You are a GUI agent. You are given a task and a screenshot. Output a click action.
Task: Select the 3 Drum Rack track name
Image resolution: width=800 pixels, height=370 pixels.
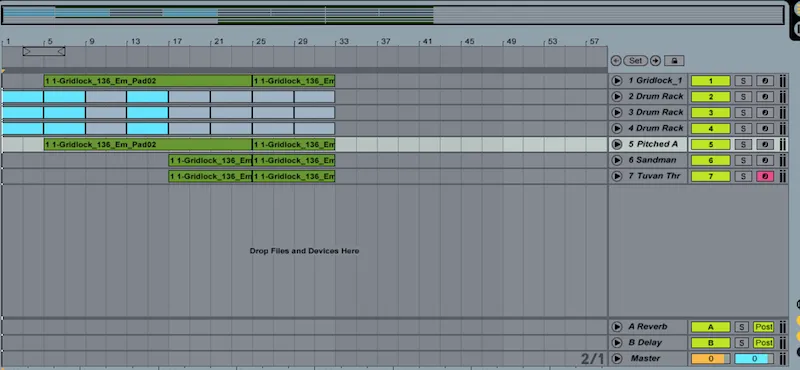[656, 112]
